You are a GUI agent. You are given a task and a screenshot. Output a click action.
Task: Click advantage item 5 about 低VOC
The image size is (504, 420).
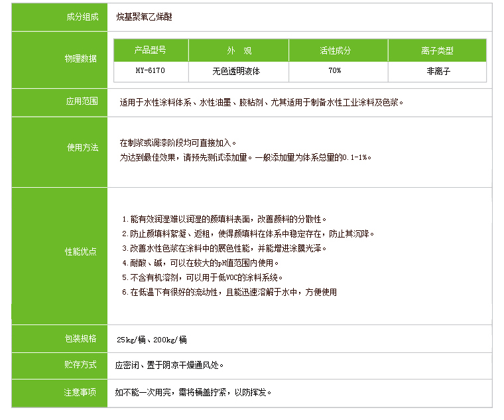(x=203, y=277)
